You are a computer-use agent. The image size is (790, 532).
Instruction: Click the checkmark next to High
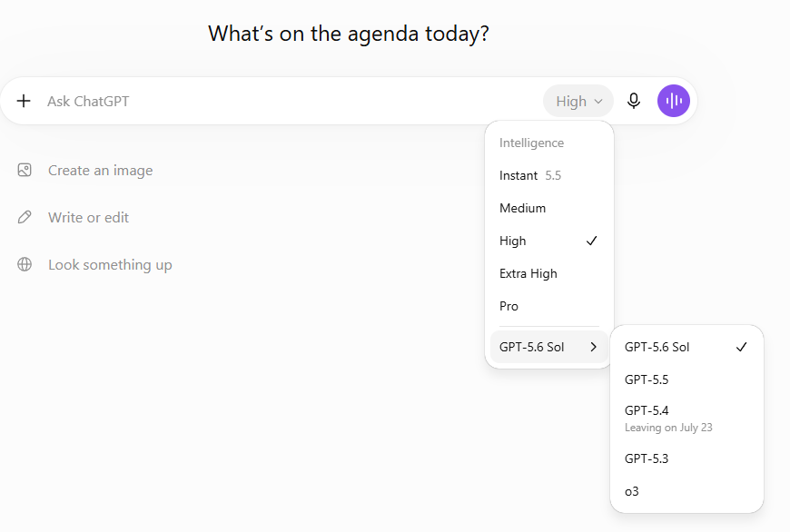(591, 241)
